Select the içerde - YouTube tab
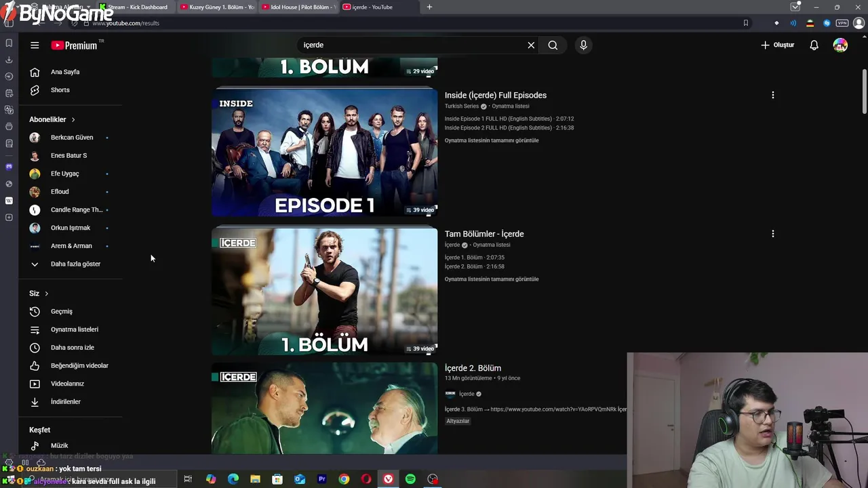Image resolution: width=868 pixels, height=488 pixels. (379, 7)
